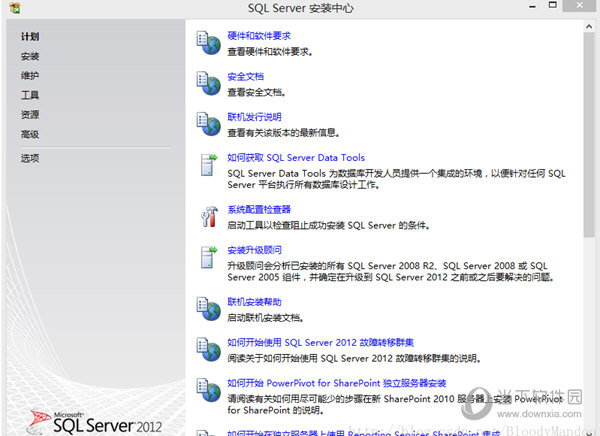Select the 计划 section in the sidebar
Image resolution: width=600 pixels, height=436 pixels.
[x=30, y=37]
